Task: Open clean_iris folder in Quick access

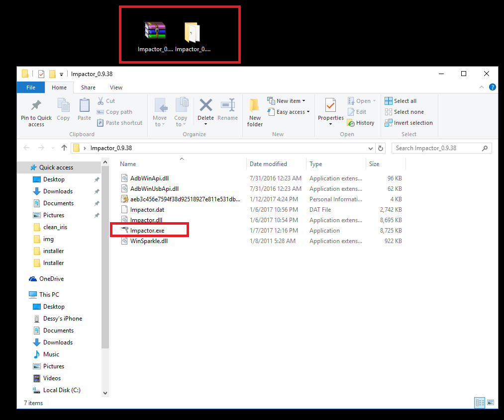Action: pyautogui.click(x=55, y=227)
